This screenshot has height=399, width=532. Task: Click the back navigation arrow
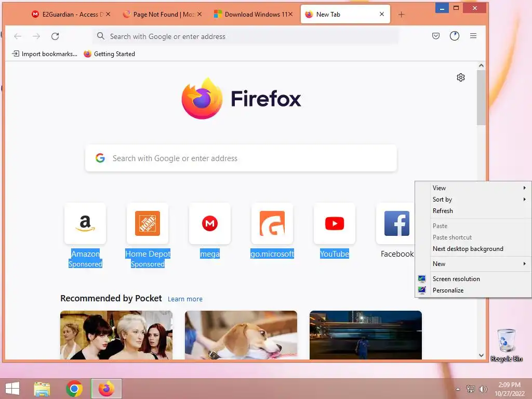pyautogui.click(x=18, y=36)
